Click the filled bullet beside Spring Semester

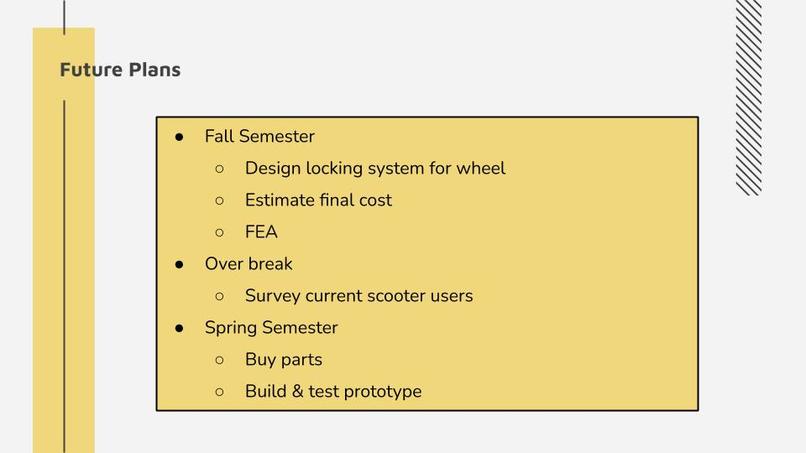(179, 328)
